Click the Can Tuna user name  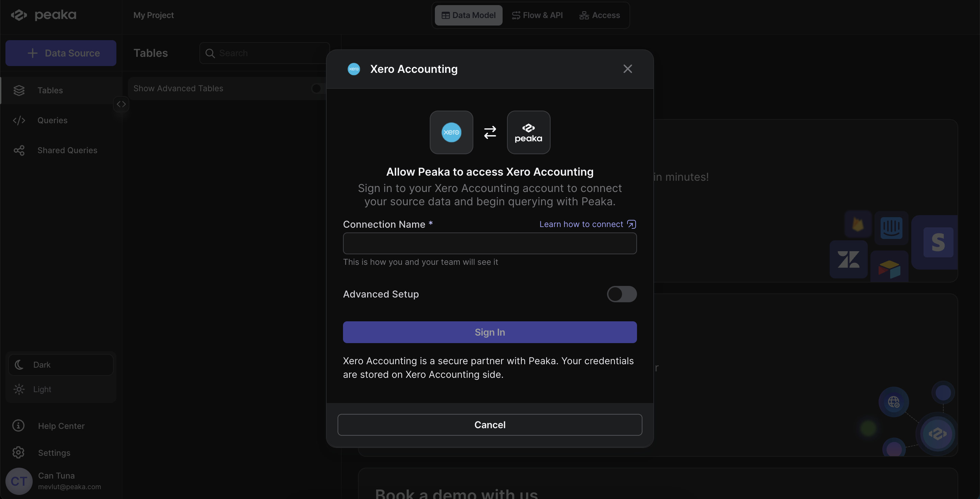pyautogui.click(x=56, y=476)
